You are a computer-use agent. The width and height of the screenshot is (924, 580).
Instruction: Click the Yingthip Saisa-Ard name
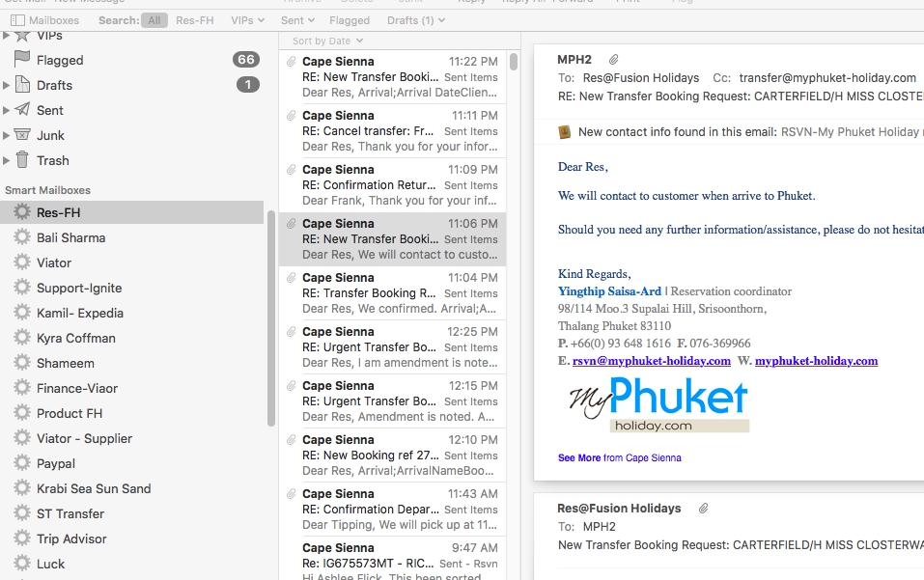point(609,290)
